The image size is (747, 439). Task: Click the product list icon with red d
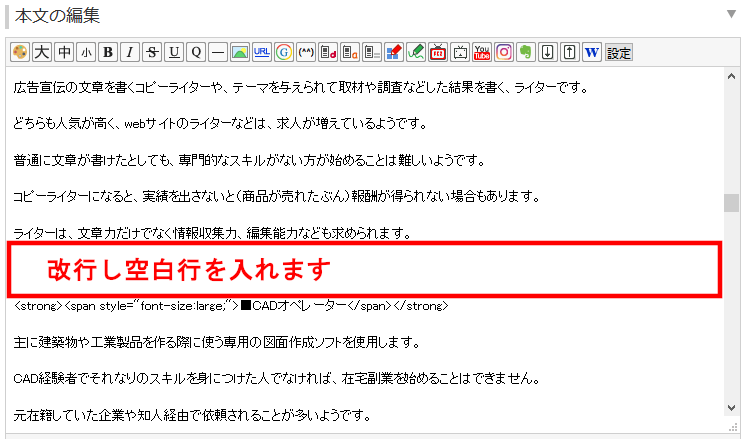tap(328, 52)
